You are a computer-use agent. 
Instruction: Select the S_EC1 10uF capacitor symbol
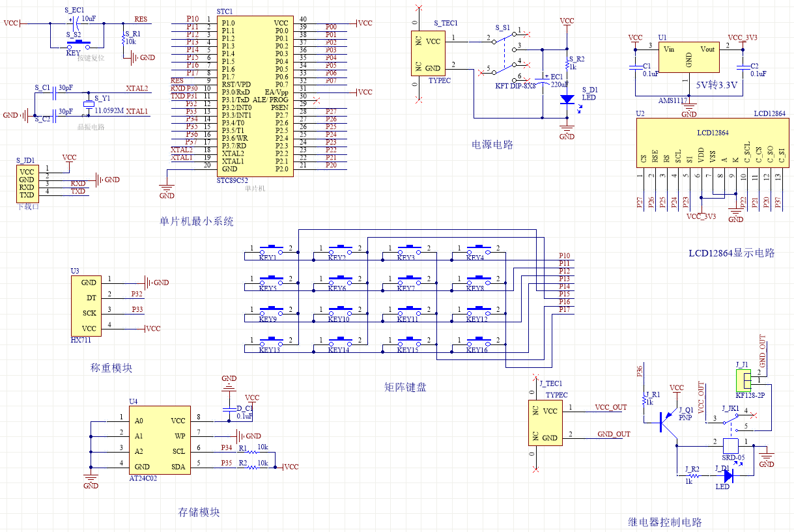(x=75, y=23)
